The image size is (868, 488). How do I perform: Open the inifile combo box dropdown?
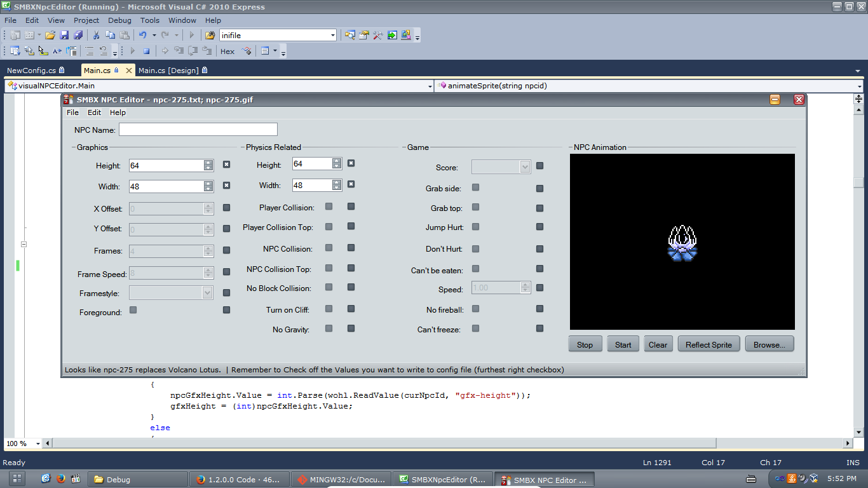332,36
